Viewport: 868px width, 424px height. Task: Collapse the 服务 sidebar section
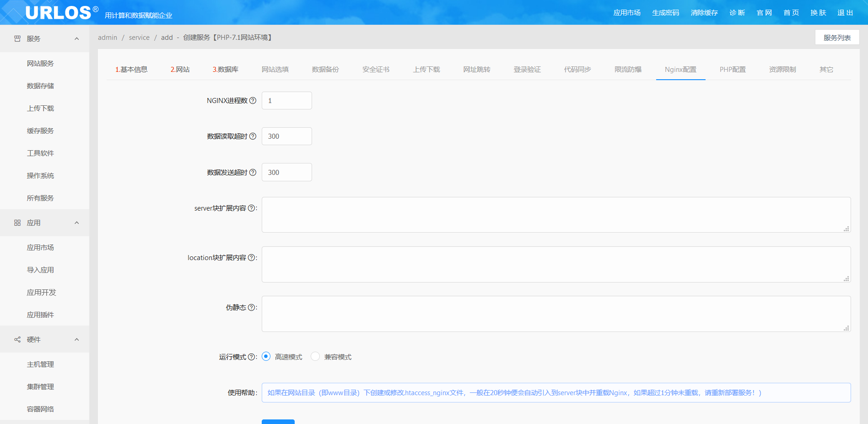[x=76, y=39]
